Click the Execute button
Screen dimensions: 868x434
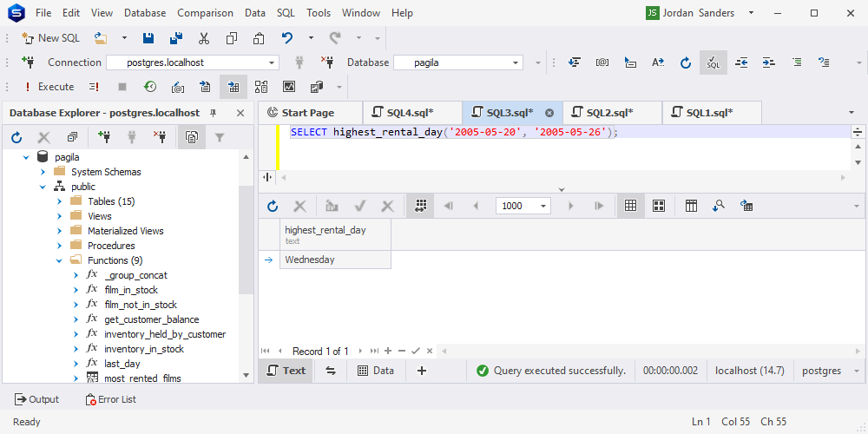tap(49, 87)
